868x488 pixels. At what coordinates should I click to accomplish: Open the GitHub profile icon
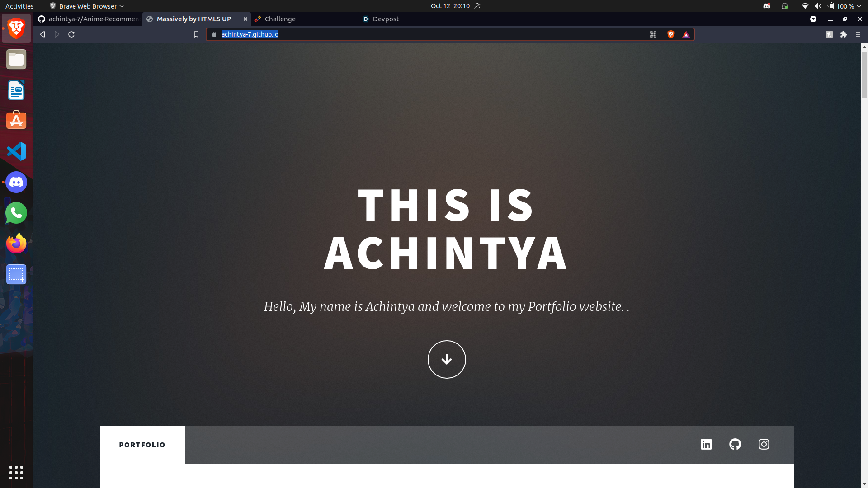tap(735, 444)
